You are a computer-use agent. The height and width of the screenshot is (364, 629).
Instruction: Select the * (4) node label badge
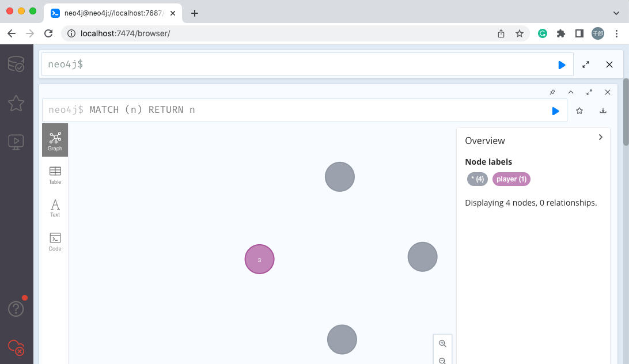click(478, 179)
